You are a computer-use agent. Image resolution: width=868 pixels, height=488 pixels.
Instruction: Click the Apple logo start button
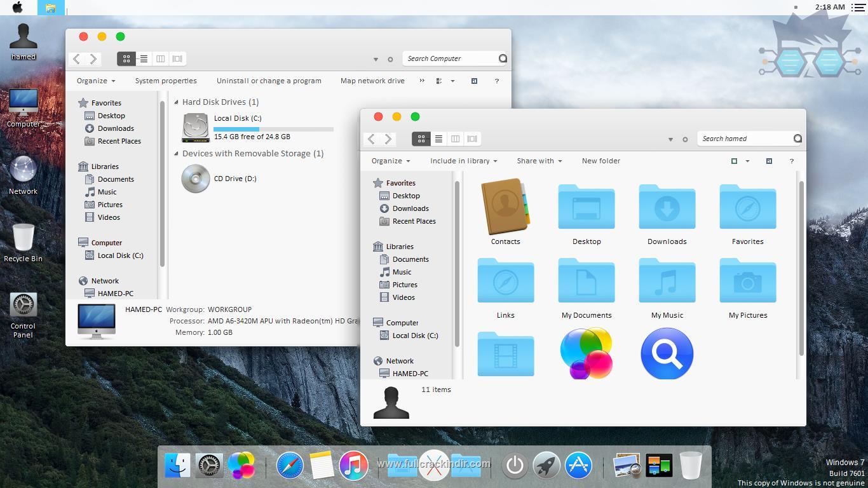(x=18, y=8)
